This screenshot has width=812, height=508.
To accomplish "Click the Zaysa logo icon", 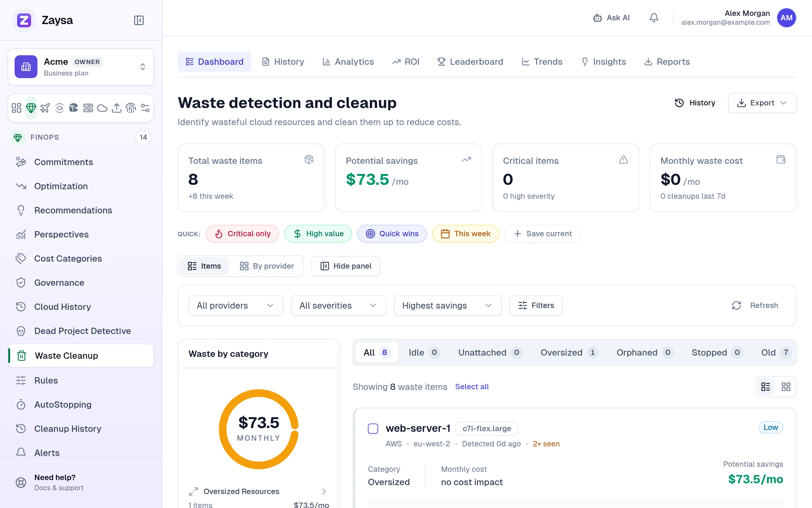I will (24, 20).
